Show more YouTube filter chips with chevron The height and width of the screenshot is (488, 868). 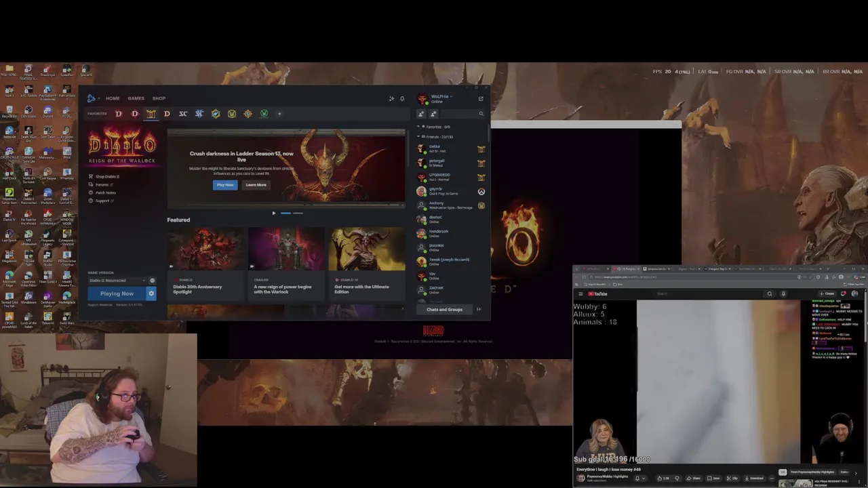tap(856, 472)
